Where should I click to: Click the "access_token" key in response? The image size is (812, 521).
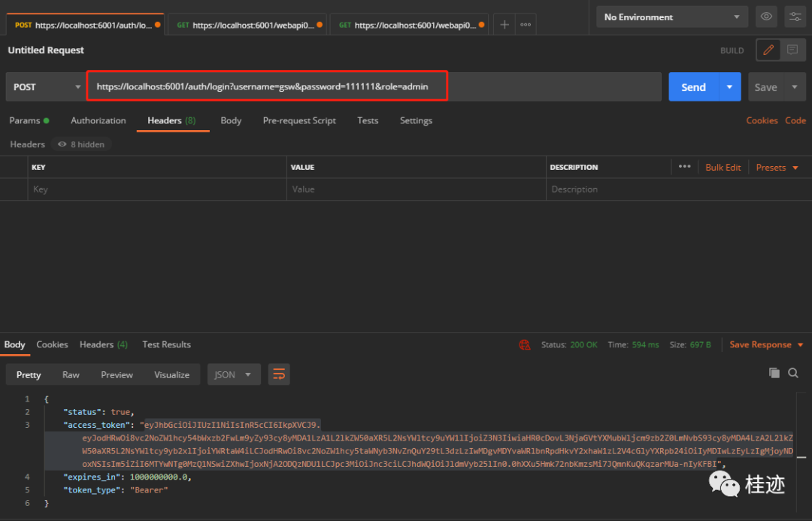tap(95, 426)
